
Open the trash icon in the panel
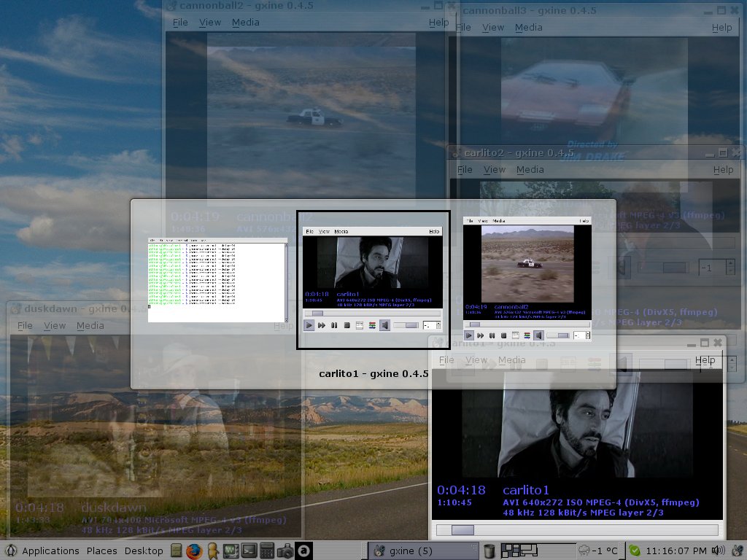489,551
